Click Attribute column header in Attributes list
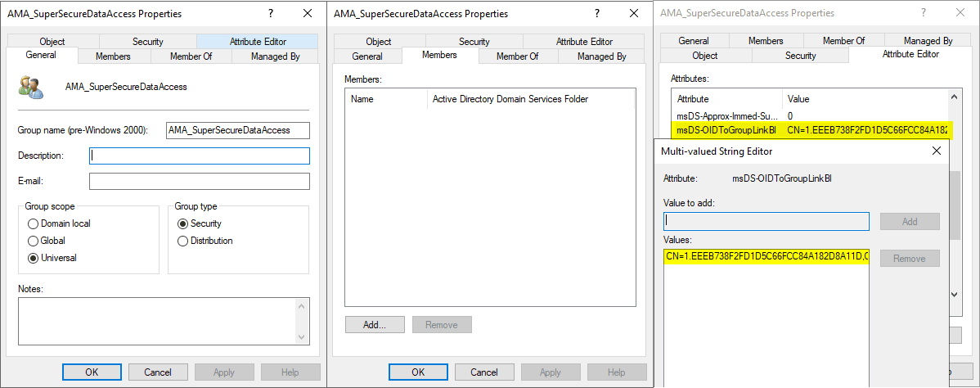This screenshot has width=980, height=388. [x=726, y=99]
